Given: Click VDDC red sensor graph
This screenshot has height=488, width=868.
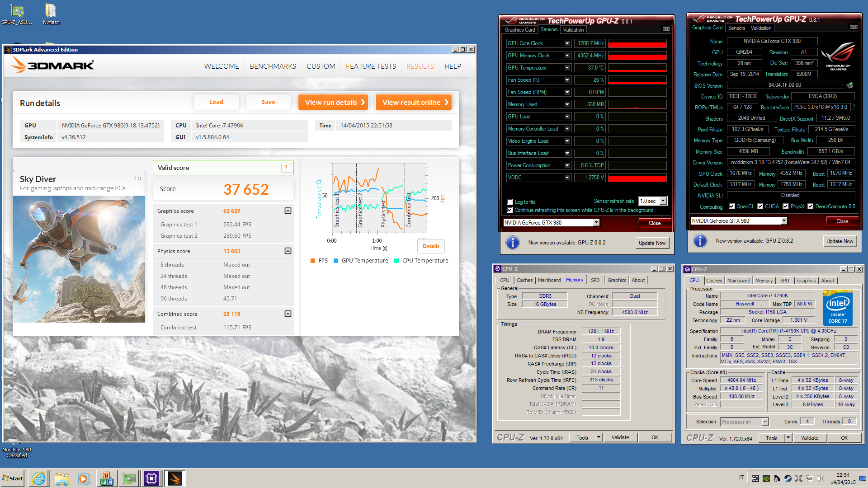Looking at the screenshot, I should tap(637, 178).
